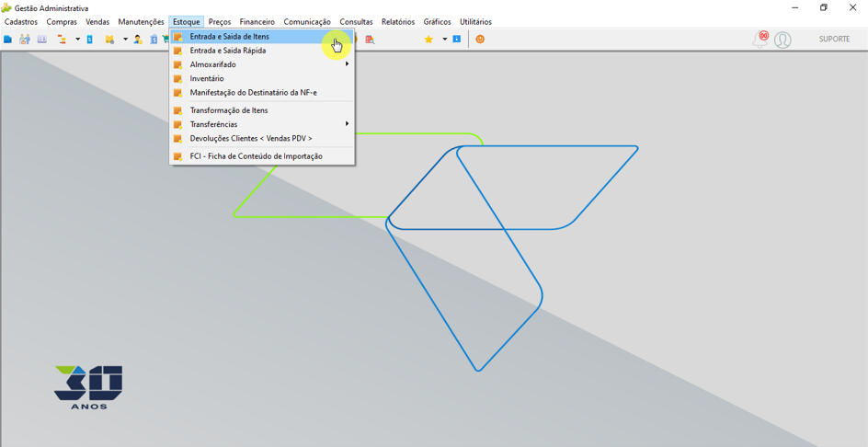This screenshot has height=447, width=868.
Task: Click the orange power icon
Action: (480, 40)
